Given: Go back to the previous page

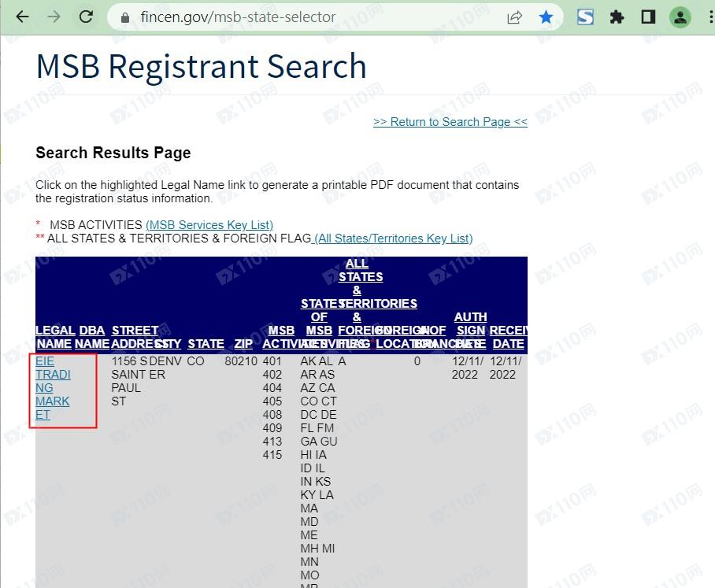Looking at the screenshot, I should coord(22,17).
